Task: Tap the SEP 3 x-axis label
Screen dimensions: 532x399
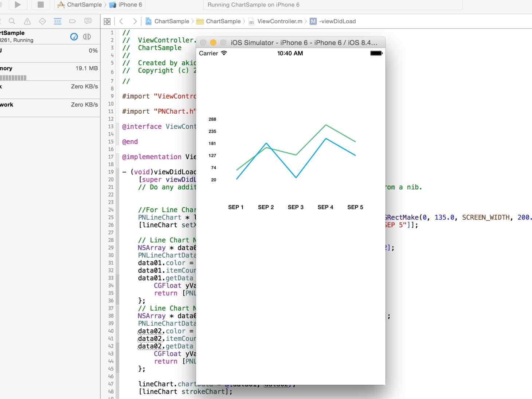Action: tap(296, 207)
